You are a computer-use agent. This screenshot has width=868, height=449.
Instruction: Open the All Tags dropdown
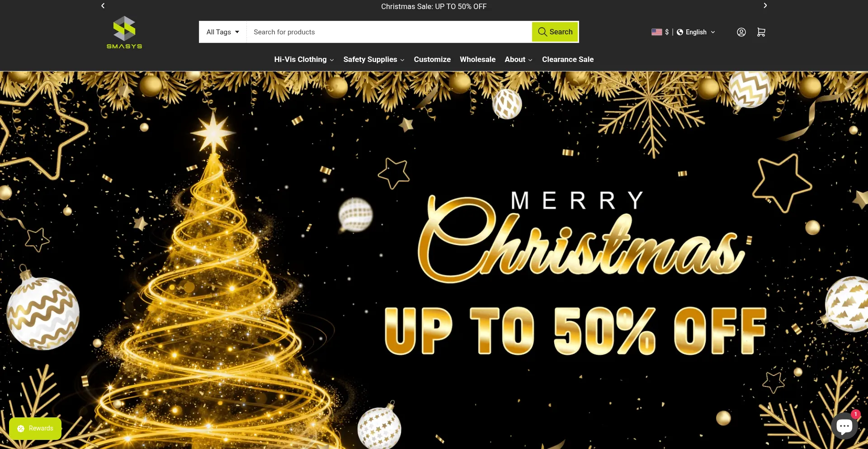tap(223, 32)
